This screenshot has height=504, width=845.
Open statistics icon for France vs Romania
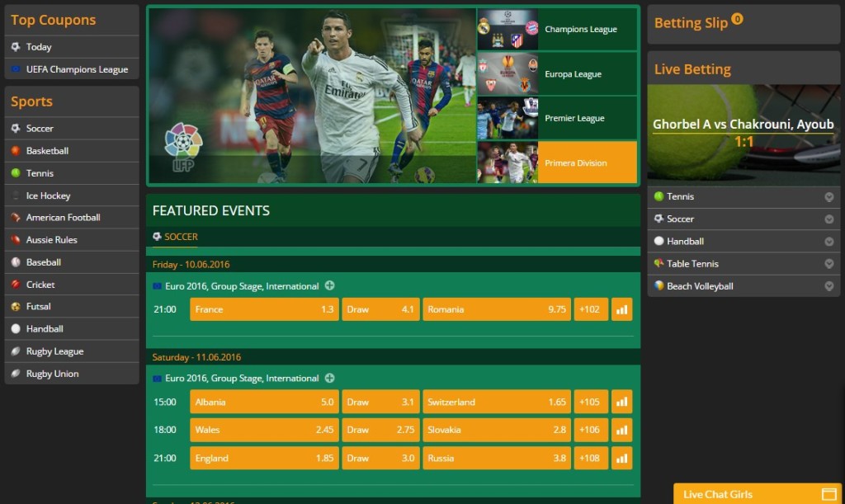tap(622, 309)
